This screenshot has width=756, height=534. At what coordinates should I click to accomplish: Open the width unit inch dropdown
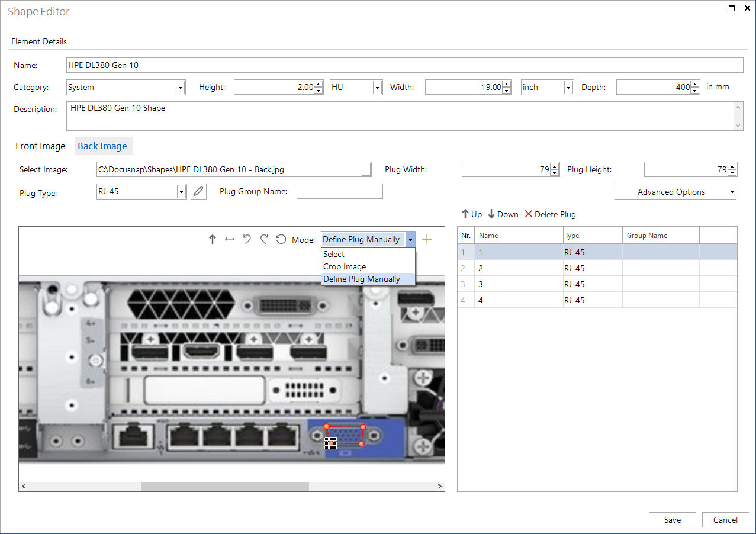568,88
